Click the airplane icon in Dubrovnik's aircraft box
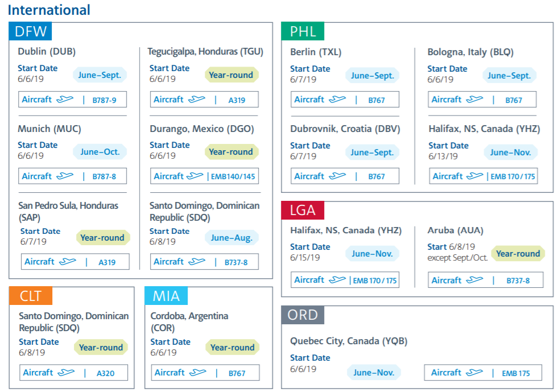Screen dimensions: 559x392 pos(337,176)
